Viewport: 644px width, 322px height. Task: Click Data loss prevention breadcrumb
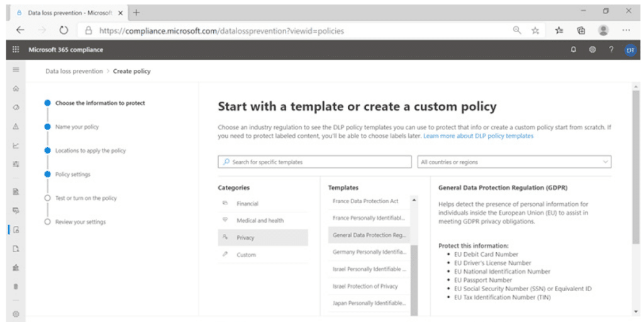click(x=74, y=71)
